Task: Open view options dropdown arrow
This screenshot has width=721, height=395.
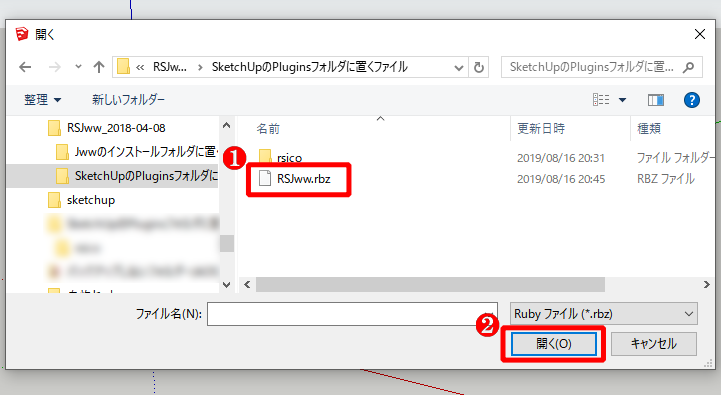Action: coord(622,100)
